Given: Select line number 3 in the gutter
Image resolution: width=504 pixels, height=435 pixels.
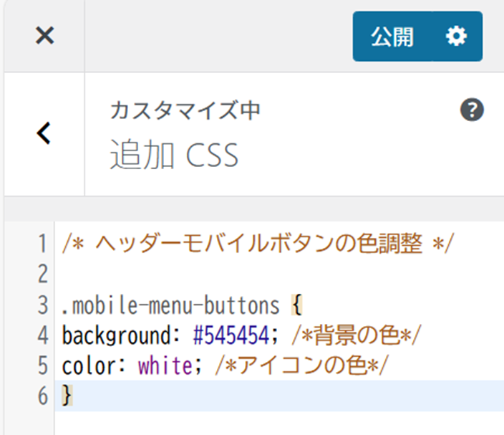Looking at the screenshot, I should [42, 305].
